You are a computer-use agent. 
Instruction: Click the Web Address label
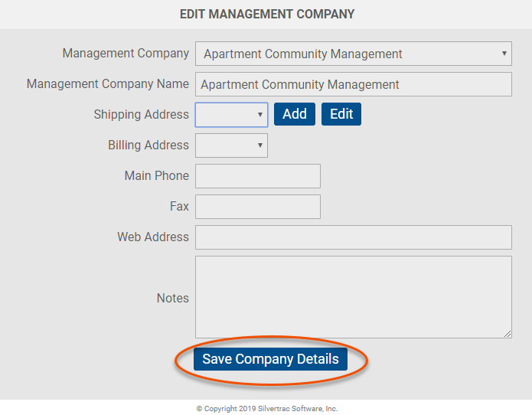pyautogui.click(x=153, y=237)
